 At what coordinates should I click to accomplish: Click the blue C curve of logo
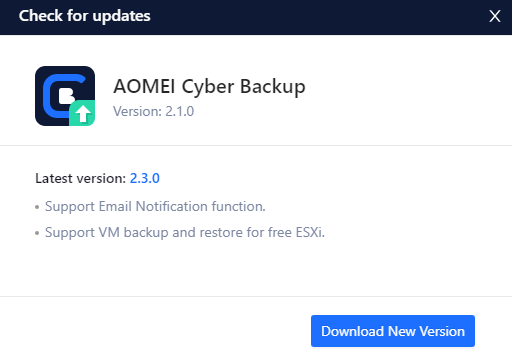click(50, 96)
